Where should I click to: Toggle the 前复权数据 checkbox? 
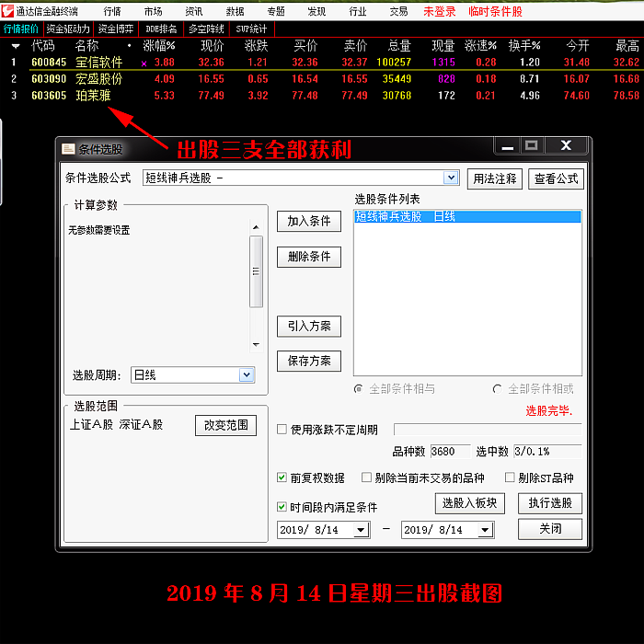coord(282,477)
